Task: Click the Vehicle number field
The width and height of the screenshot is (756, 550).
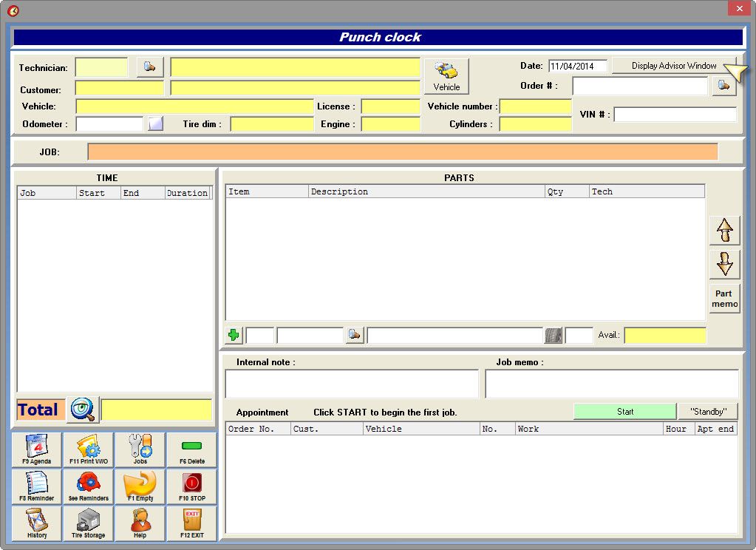Action: click(536, 106)
